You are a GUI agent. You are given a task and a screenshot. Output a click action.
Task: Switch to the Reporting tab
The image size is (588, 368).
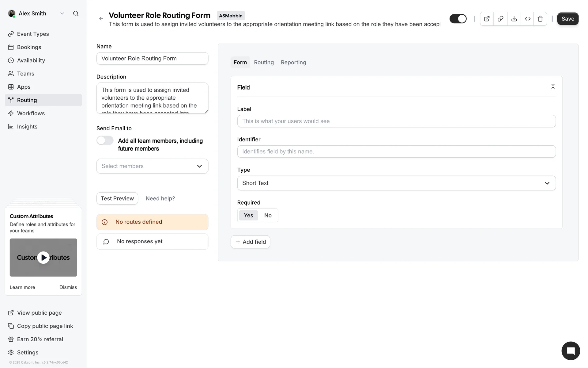coord(293,62)
